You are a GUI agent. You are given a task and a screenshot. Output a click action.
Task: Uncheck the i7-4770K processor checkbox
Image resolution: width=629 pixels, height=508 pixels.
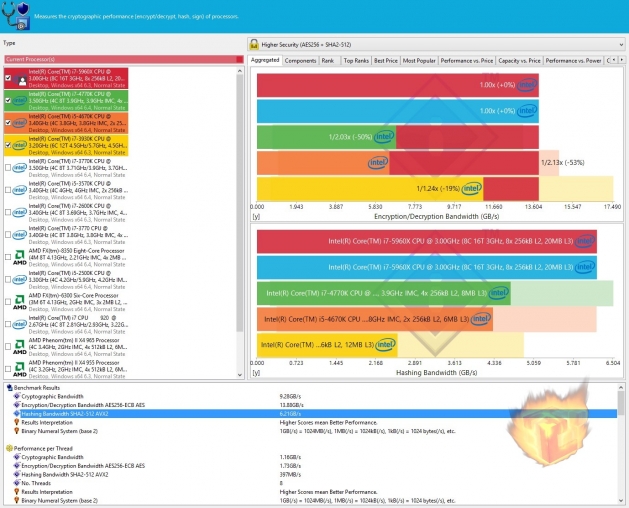(x=8, y=100)
